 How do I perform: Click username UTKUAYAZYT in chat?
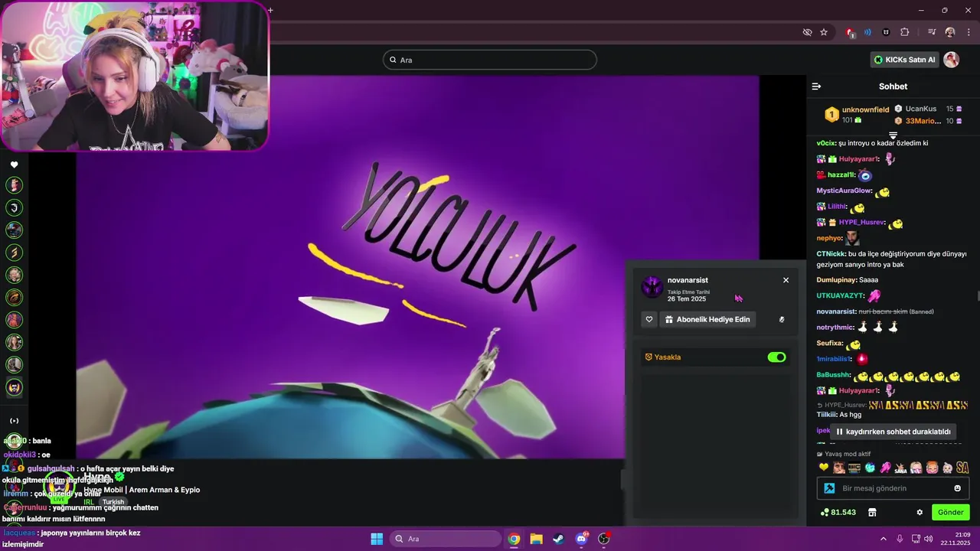tap(840, 295)
